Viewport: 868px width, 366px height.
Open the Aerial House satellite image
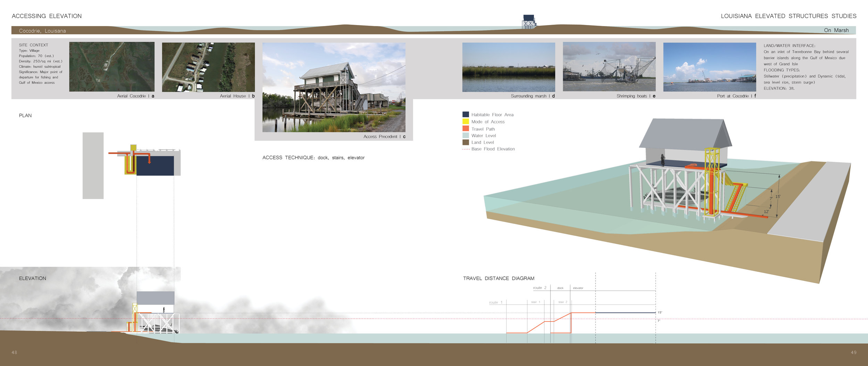click(x=208, y=67)
